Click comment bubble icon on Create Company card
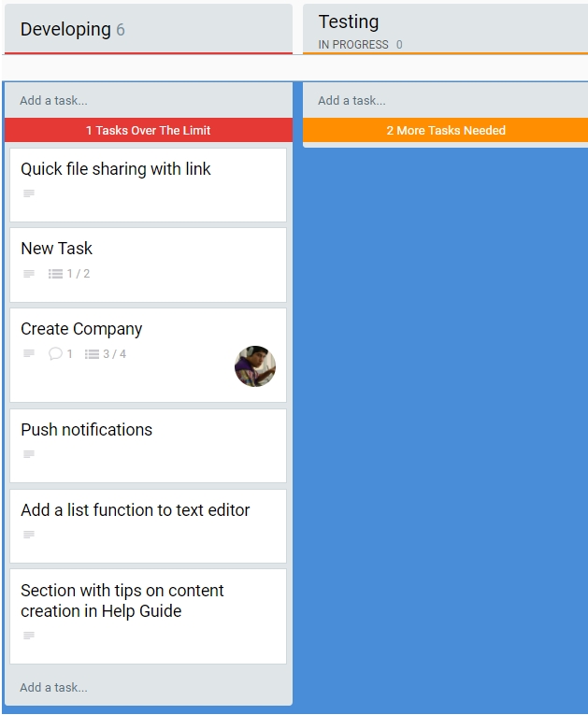Screen dimensions: 588x715 tap(55, 353)
